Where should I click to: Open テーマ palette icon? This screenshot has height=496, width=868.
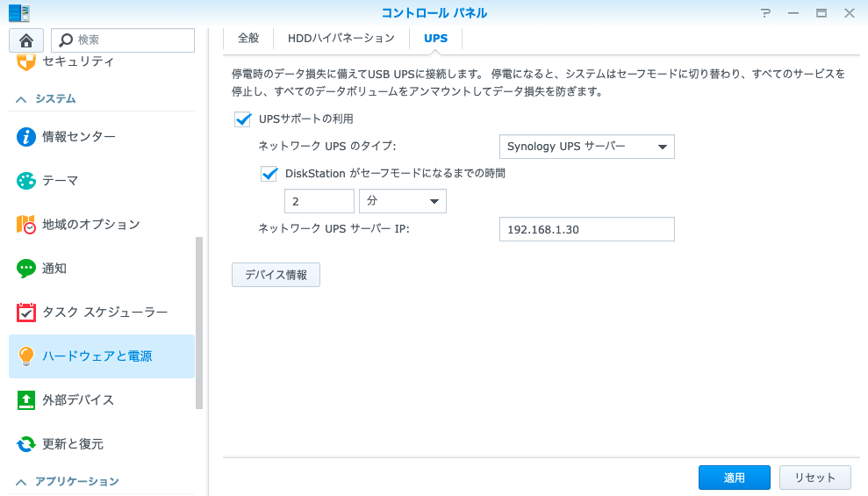pos(26,181)
